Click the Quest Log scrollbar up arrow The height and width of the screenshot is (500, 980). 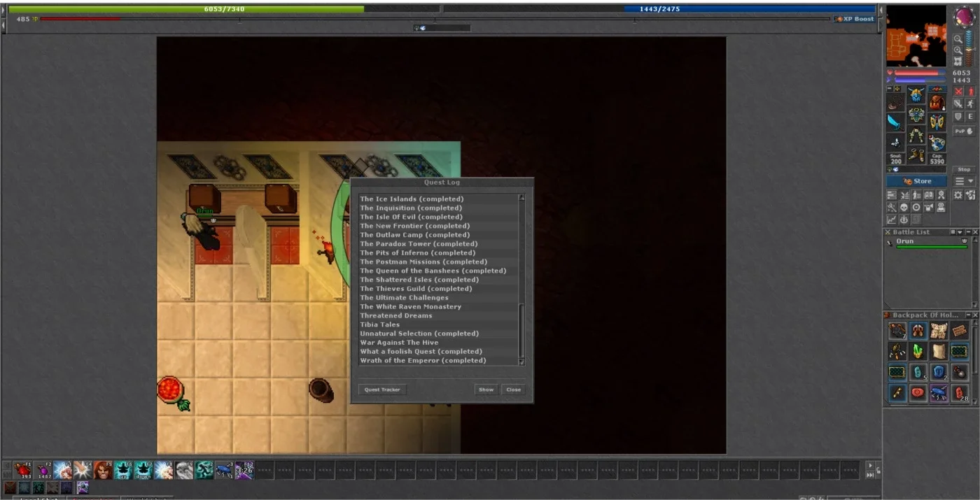click(x=521, y=198)
